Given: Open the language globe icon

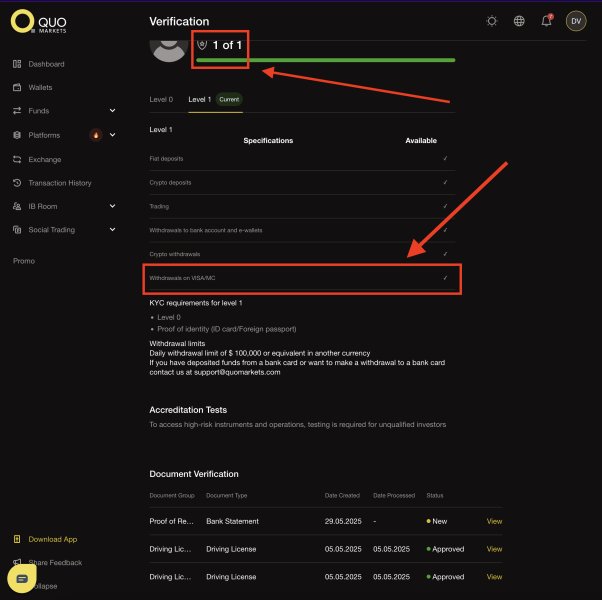Looking at the screenshot, I should click(519, 21).
